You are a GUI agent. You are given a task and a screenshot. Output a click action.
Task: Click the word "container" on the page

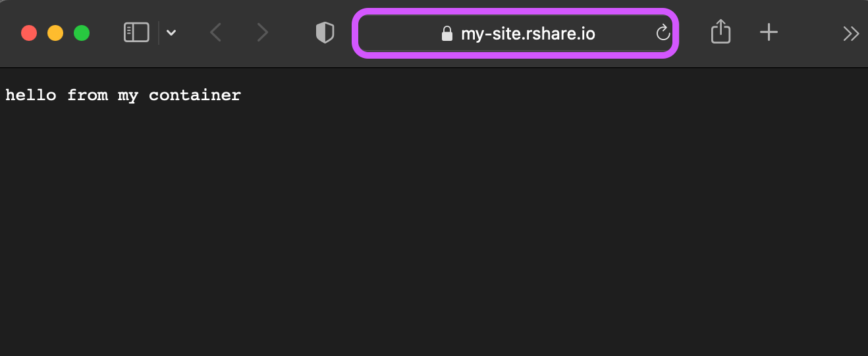click(x=195, y=96)
